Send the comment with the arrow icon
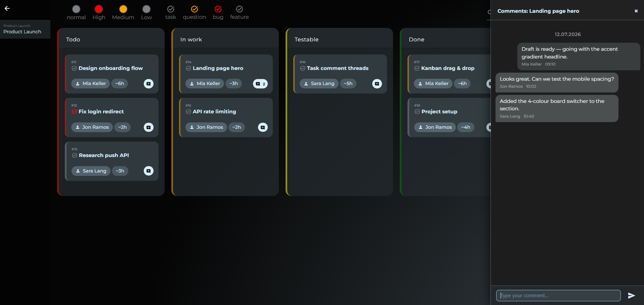 (x=632, y=296)
